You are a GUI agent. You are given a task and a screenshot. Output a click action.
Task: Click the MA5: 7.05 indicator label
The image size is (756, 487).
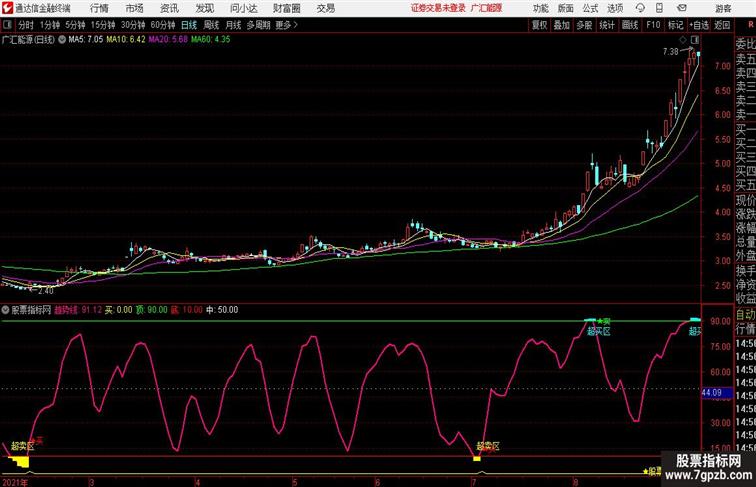86,40
